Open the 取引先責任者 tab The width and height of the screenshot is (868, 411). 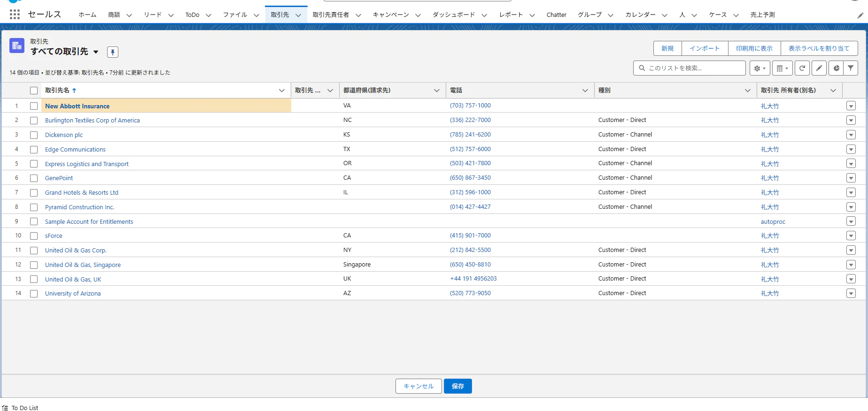pos(331,15)
